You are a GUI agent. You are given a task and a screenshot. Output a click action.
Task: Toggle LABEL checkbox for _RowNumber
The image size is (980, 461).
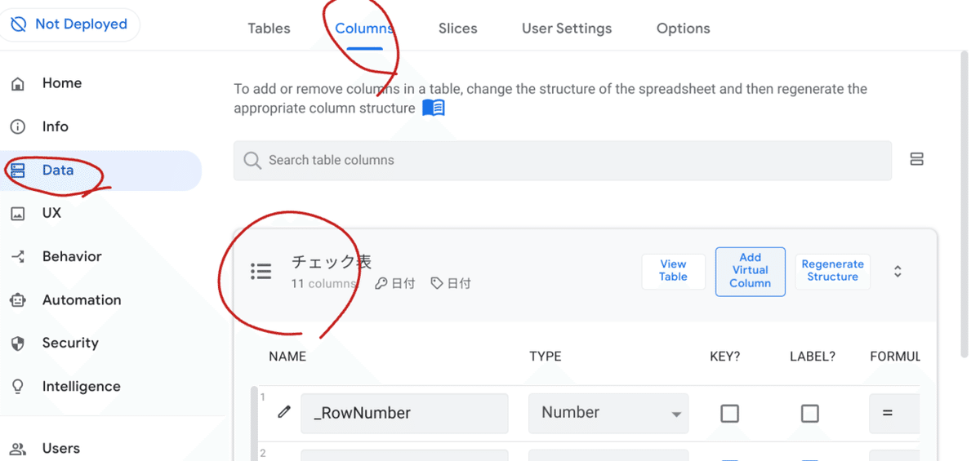[809, 414]
